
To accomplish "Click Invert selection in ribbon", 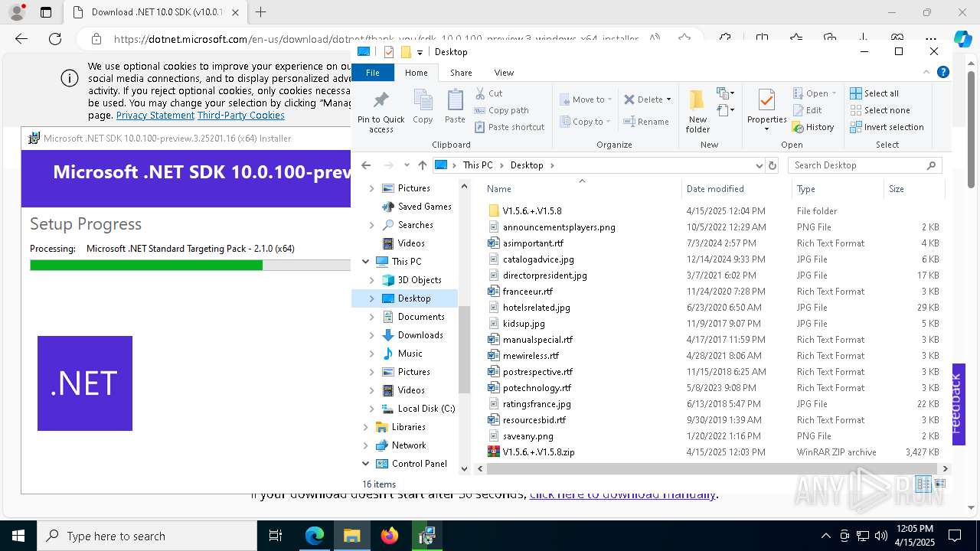I will click(x=887, y=127).
